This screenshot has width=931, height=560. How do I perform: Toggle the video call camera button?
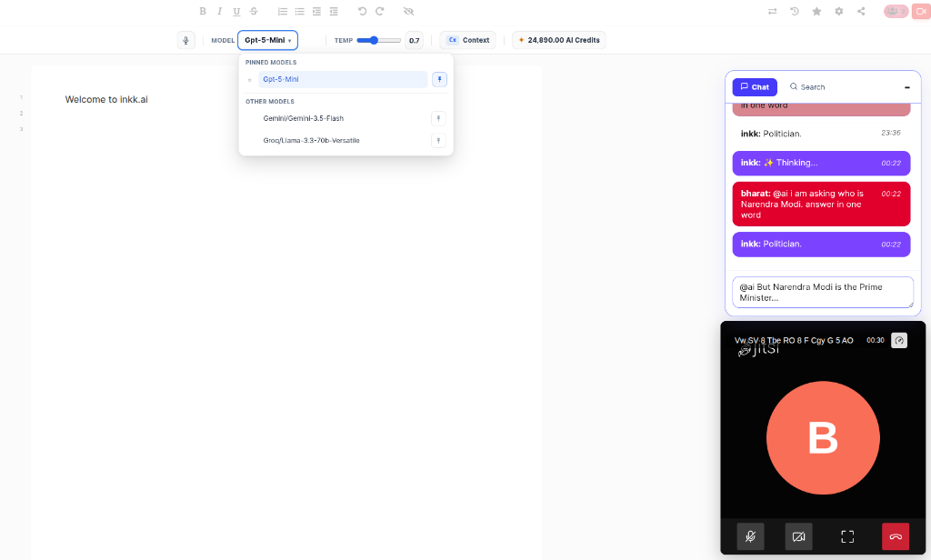tap(922, 11)
